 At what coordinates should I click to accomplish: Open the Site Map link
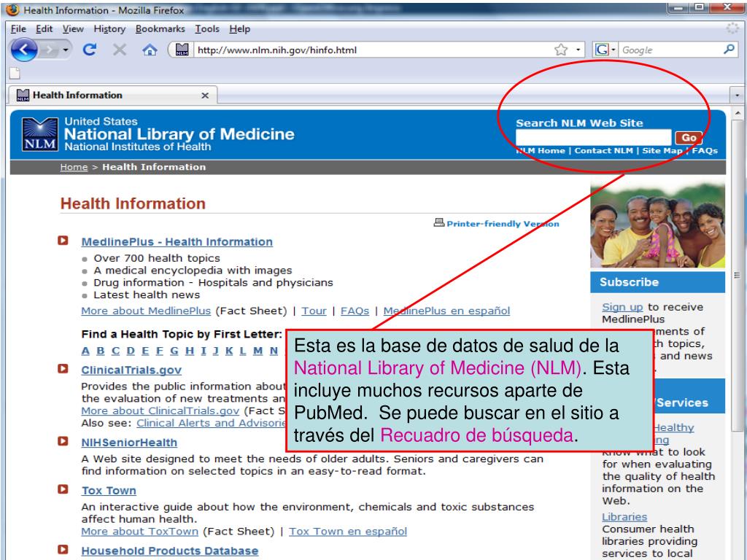click(x=662, y=150)
